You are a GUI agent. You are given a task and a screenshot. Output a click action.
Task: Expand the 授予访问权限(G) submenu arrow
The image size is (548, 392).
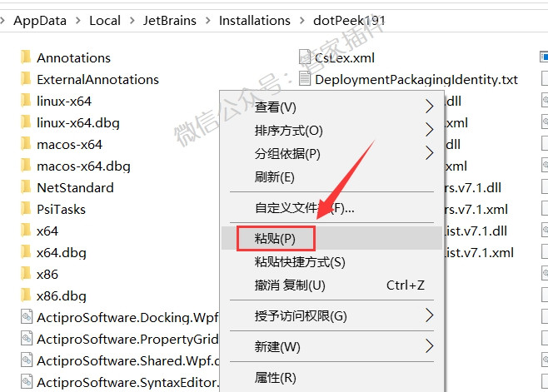[430, 315]
